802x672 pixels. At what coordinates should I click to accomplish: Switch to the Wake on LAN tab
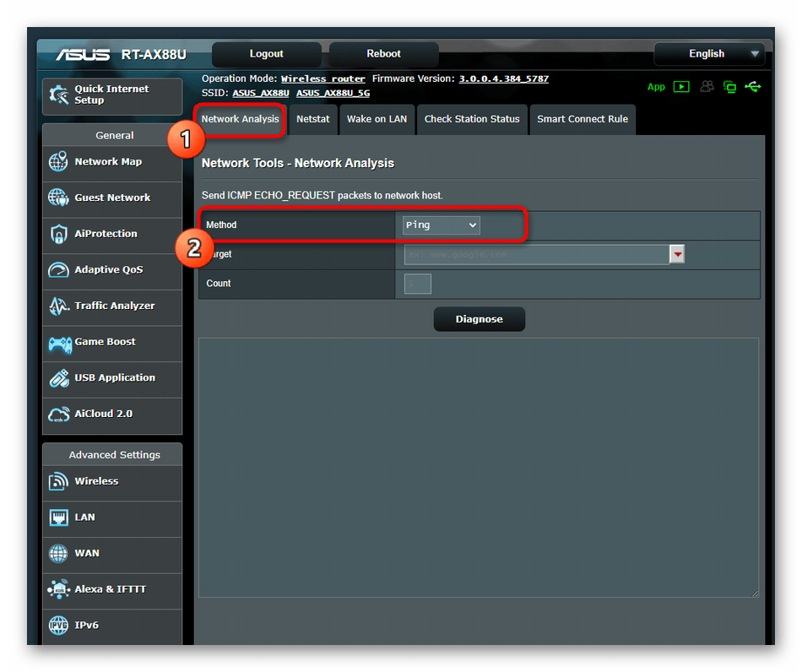(377, 119)
